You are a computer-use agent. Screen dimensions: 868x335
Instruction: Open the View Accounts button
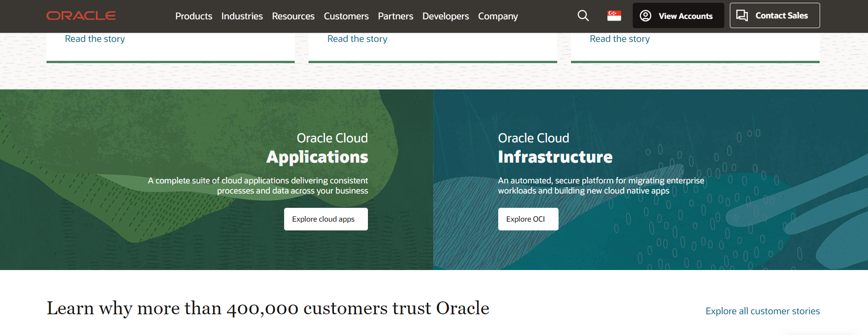click(x=678, y=16)
